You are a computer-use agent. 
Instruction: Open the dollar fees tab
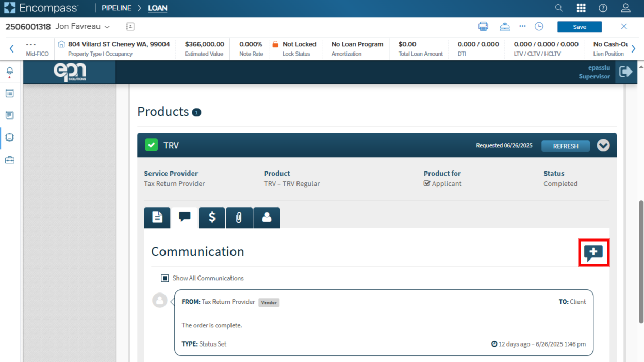[212, 217]
